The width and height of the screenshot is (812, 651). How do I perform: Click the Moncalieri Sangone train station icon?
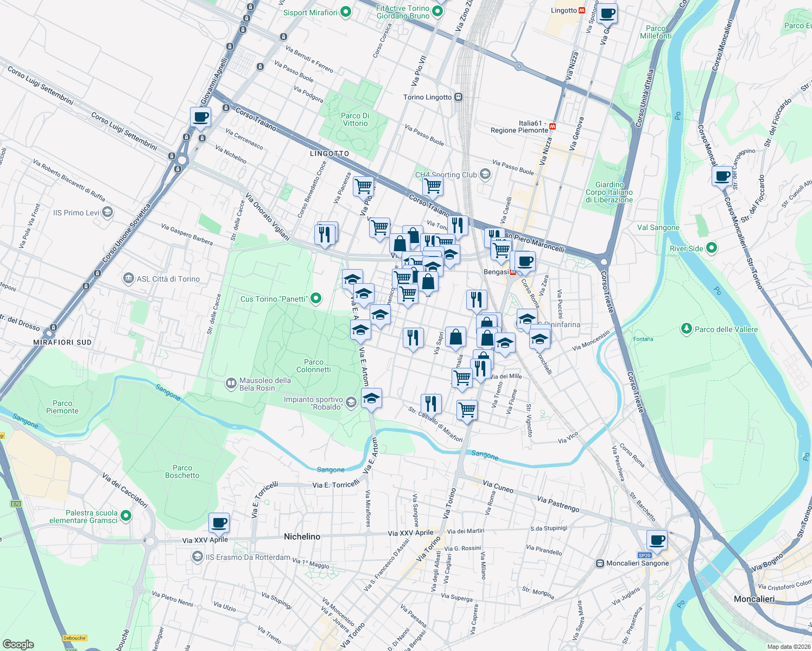coord(599,564)
